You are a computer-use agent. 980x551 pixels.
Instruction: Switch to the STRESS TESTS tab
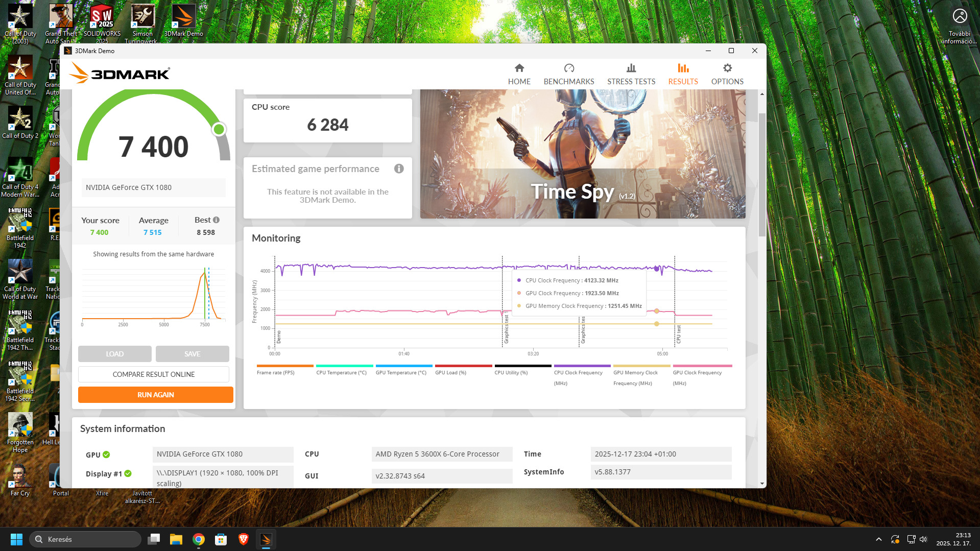[x=631, y=74]
